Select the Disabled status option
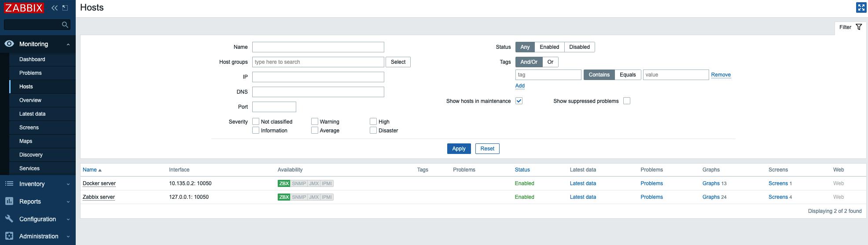Screen dimensions: 868x245 point(579,47)
